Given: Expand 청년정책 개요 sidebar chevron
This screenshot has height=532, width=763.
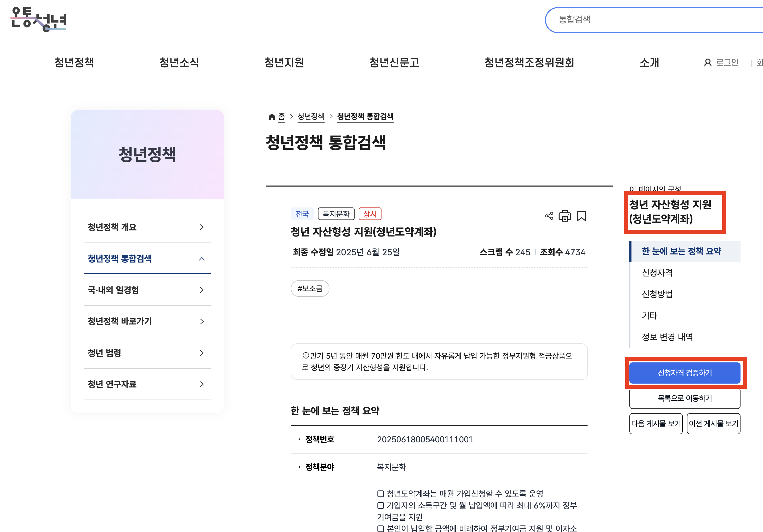Looking at the screenshot, I should [x=202, y=227].
